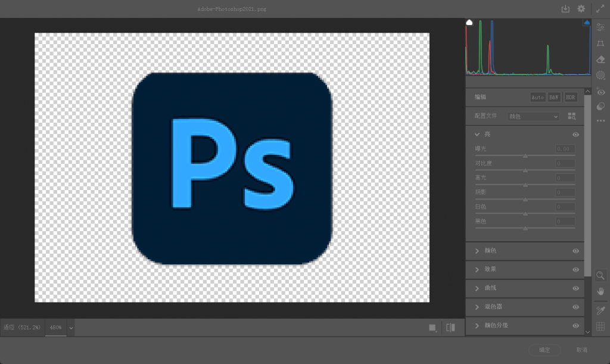Click the save image download icon
The width and height of the screenshot is (610, 364).
(565, 9)
